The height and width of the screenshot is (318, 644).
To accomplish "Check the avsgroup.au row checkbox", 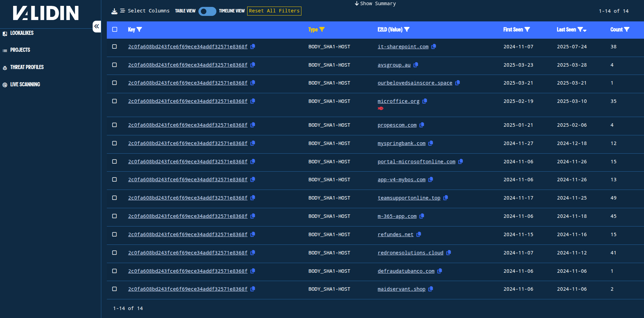I will point(114,65).
